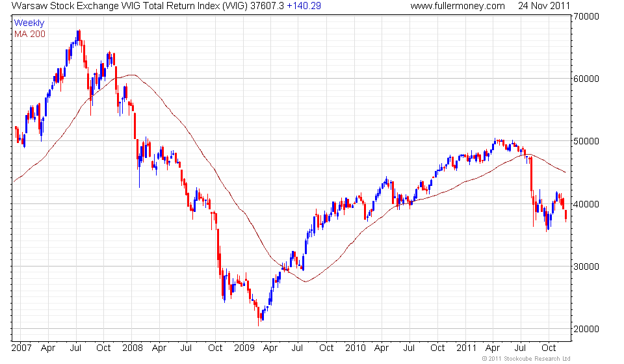Click the 20000 y-axis label
Viewport: 624px width, 364px height.
tap(586, 329)
